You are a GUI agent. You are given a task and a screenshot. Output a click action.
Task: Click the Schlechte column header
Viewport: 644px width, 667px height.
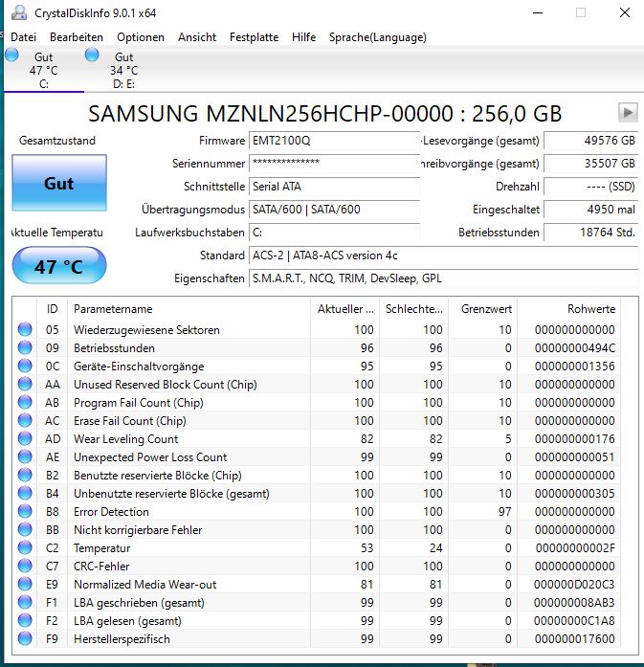[x=414, y=309]
